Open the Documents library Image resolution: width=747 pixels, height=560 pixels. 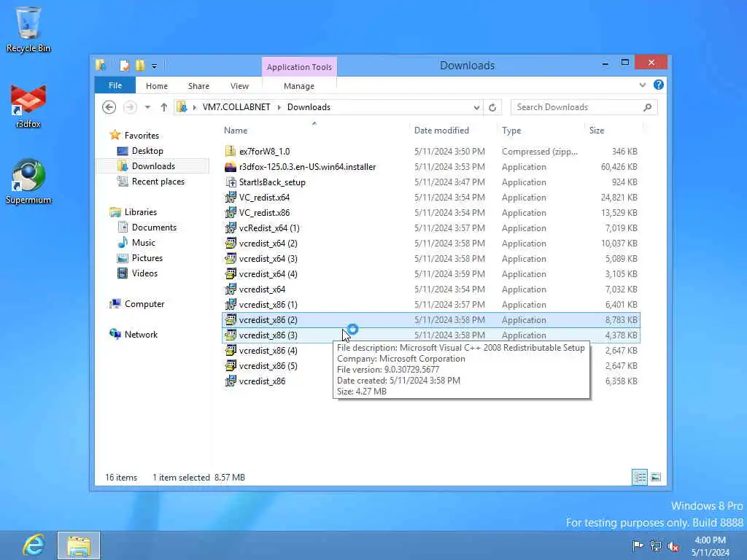[154, 227]
